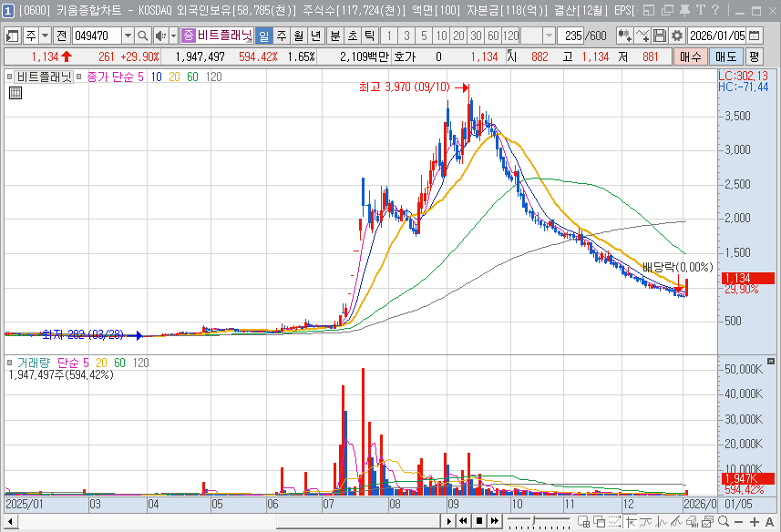The height and width of the screenshot is (532, 781).
Task: Click the eraser drawing tool icon
Action: pyautogui.click(x=692, y=522)
